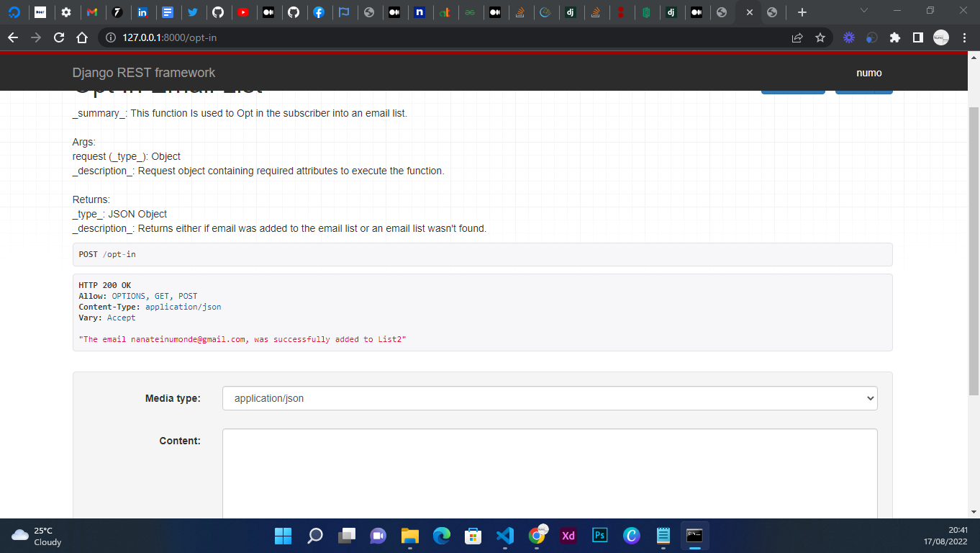Go back to the previous page
Viewport: 980px width, 553px height.
[x=13, y=38]
